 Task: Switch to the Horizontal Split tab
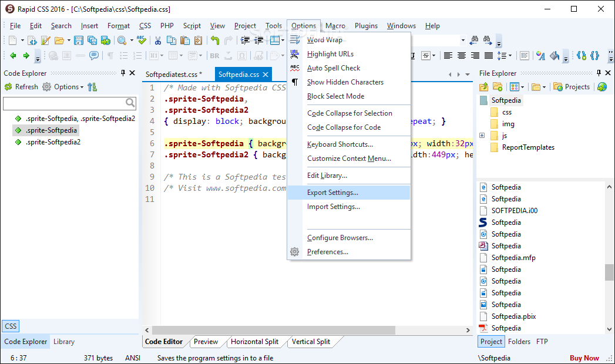pos(254,342)
